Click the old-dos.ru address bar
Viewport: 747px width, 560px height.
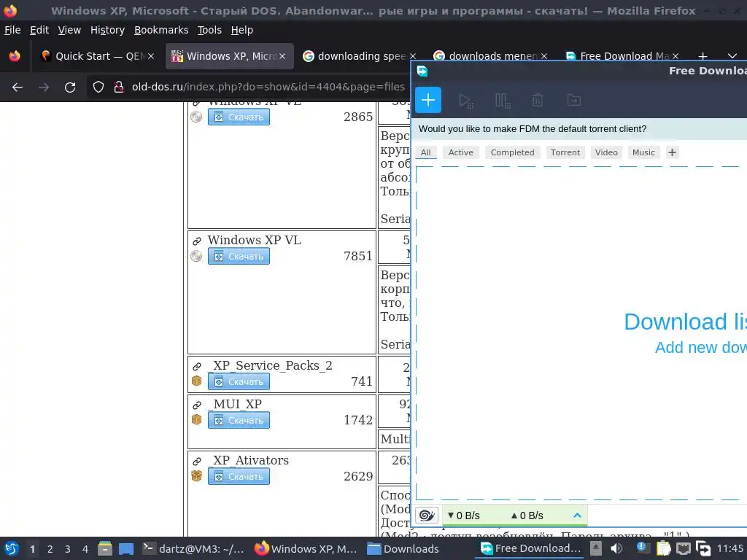coord(268,87)
